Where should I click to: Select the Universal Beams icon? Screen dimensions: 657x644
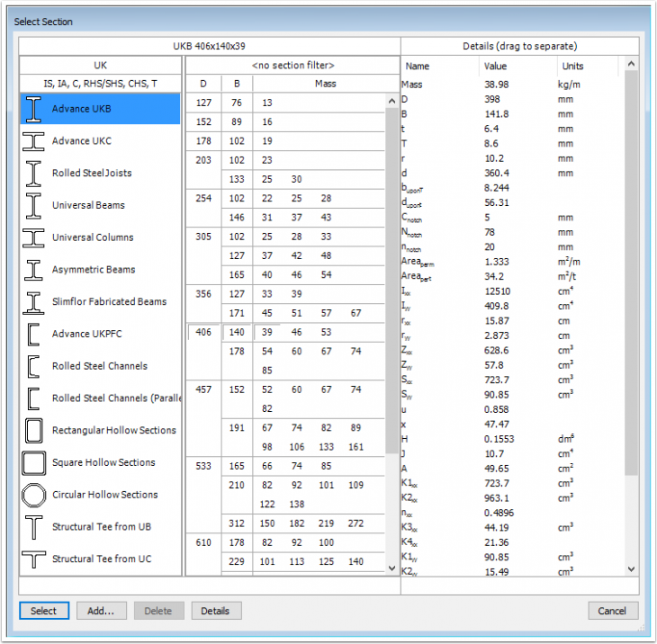(x=33, y=206)
